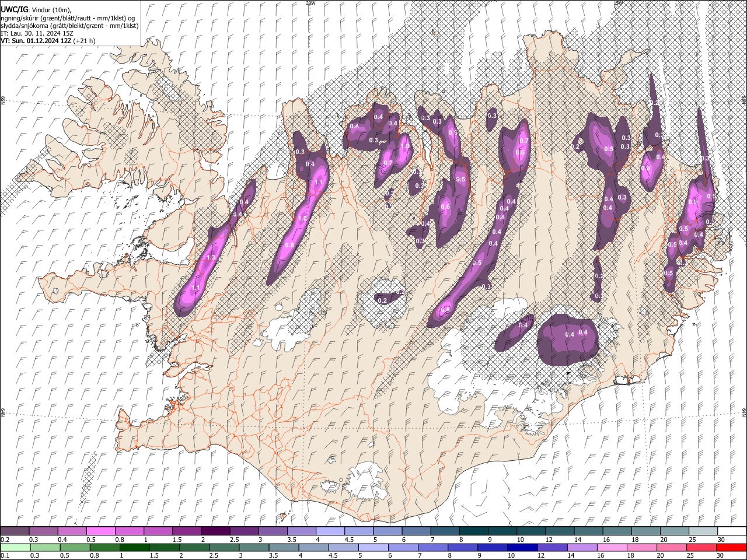
Task: Select the grey-blue rain legend swatch labelled 4
Action: point(313,547)
